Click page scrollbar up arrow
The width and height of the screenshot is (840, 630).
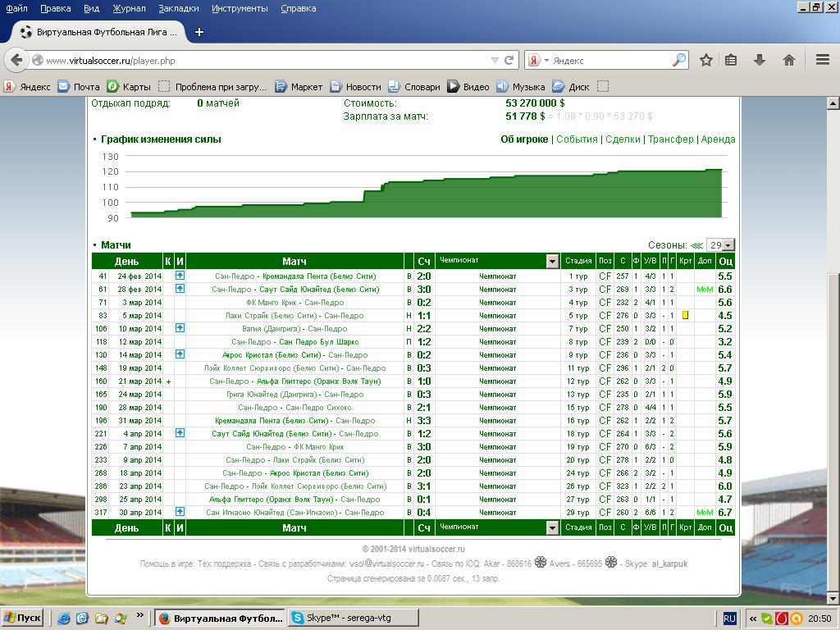pos(833,103)
